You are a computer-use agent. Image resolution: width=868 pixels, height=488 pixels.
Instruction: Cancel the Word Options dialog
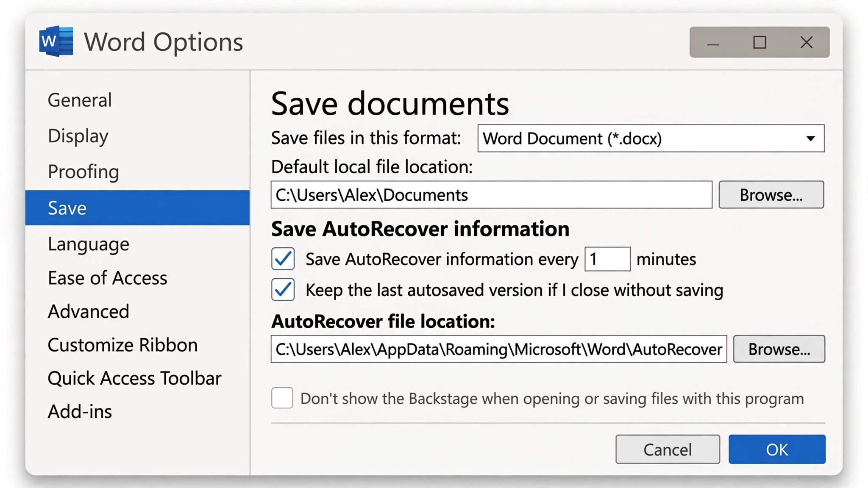point(668,449)
